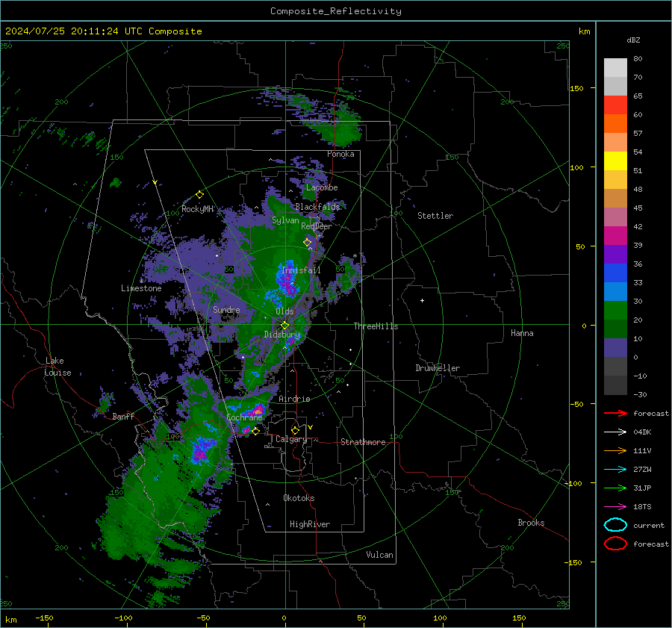Click the magenta 18TS arrow legend icon
The width and height of the screenshot is (672, 628).
coord(615,507)
